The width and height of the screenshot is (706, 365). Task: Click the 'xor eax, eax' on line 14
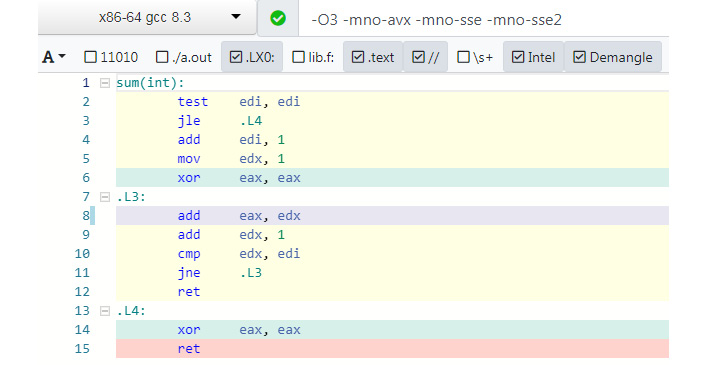pos(392,330)
